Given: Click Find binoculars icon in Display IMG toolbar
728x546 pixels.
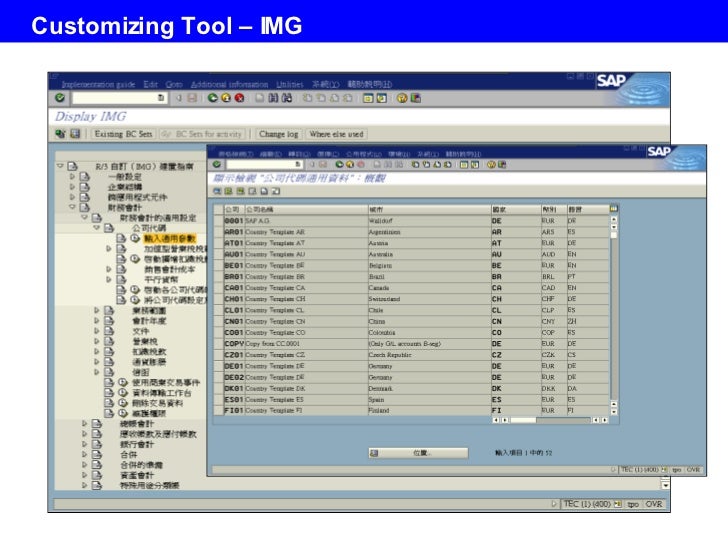Looking at the screenshot, I should [x=273, y=98].
